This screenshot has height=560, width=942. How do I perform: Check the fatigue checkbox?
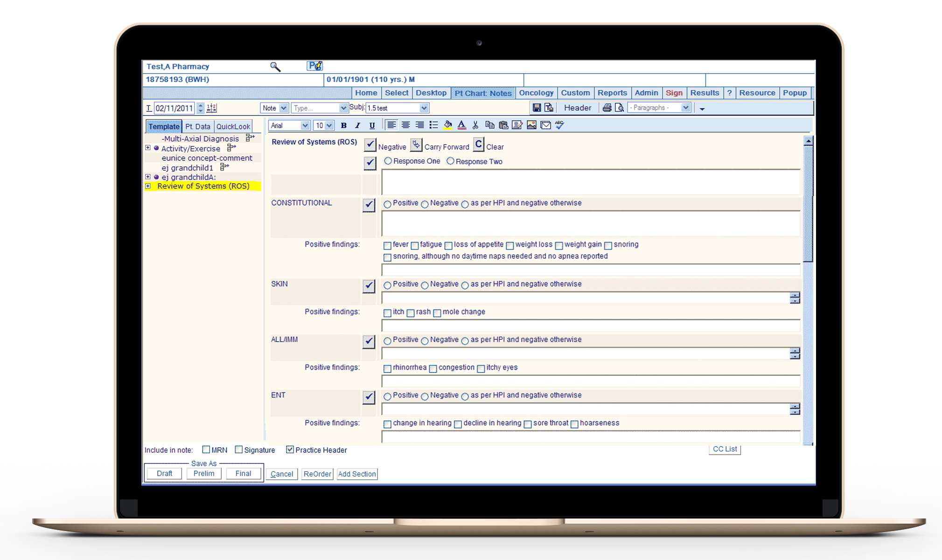point(415,245)
